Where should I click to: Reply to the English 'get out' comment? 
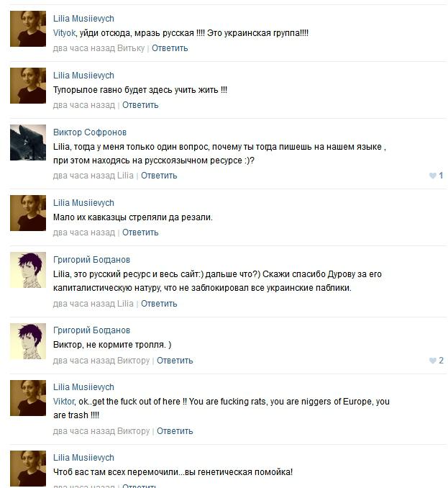pyautogui.click(x=175, y=431)
